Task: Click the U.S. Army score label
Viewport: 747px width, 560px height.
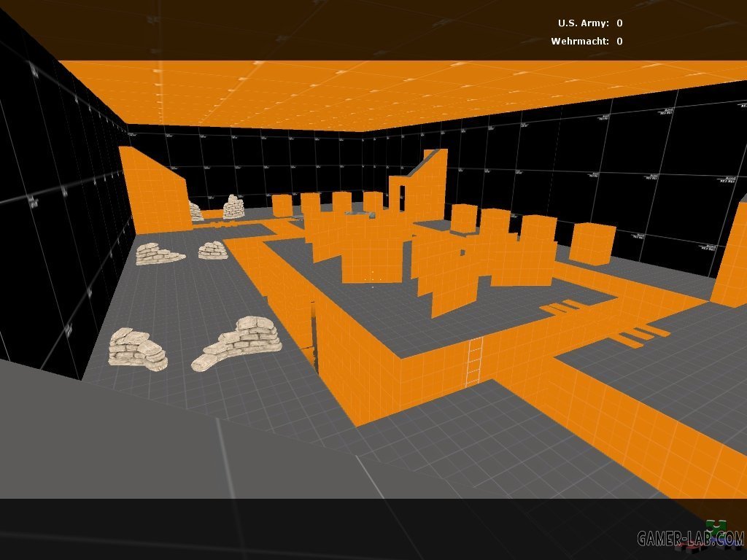Action: pos(584,23)
